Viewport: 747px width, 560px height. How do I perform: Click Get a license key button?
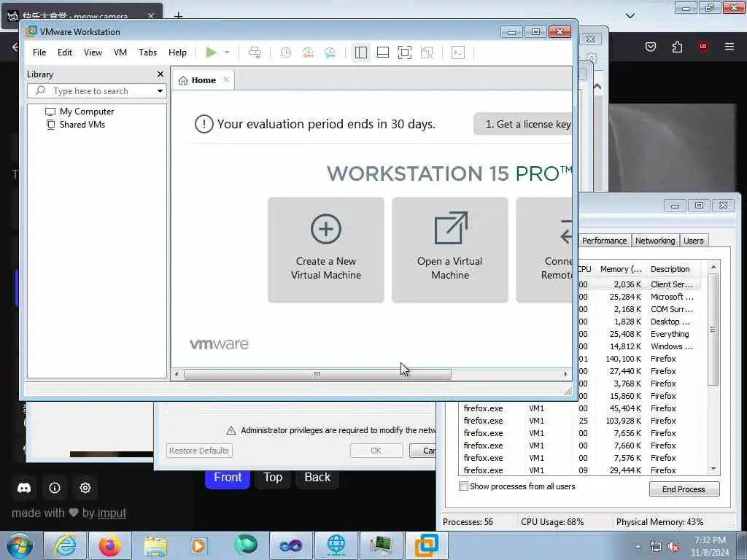(x=523, y=124)
